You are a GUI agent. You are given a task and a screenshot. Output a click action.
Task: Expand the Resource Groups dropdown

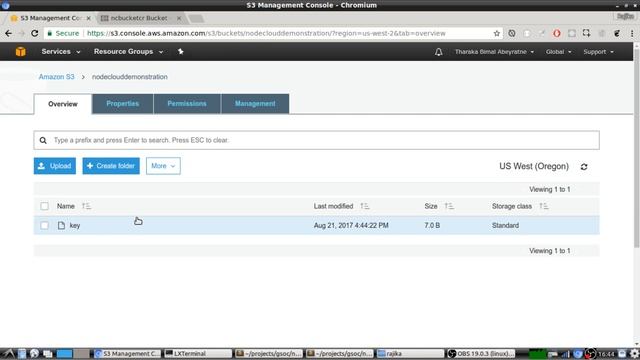(x=128, y=52)
